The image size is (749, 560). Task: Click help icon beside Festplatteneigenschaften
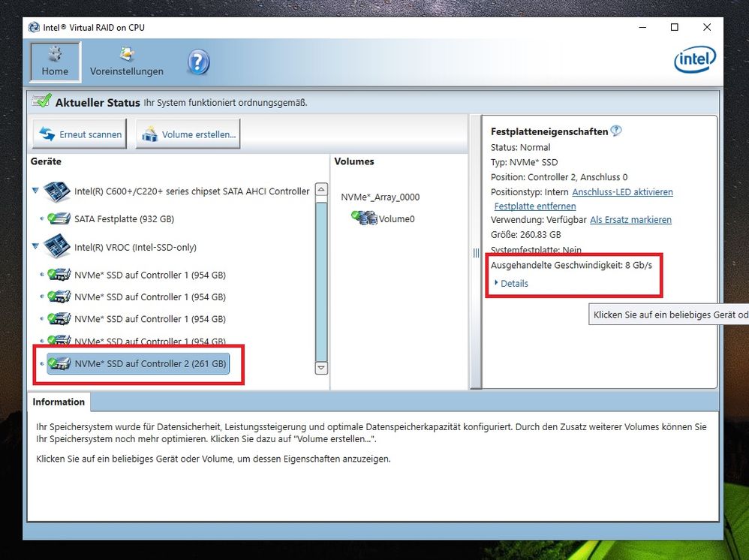click(x=616, y=131)
